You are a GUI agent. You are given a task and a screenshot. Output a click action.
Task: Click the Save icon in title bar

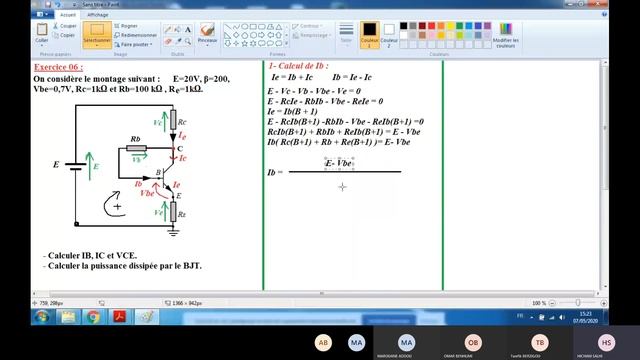pos(48,4)
